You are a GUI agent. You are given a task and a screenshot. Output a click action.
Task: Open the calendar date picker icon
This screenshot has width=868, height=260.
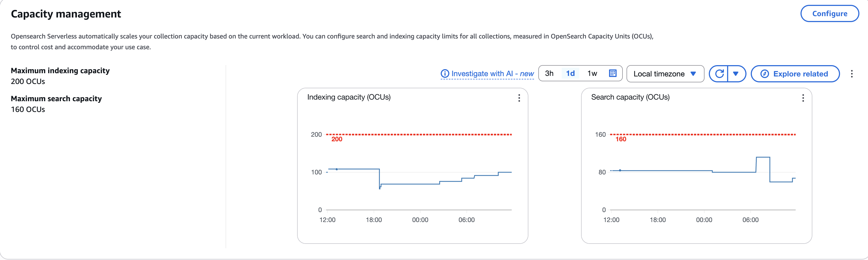pos(613,73)
